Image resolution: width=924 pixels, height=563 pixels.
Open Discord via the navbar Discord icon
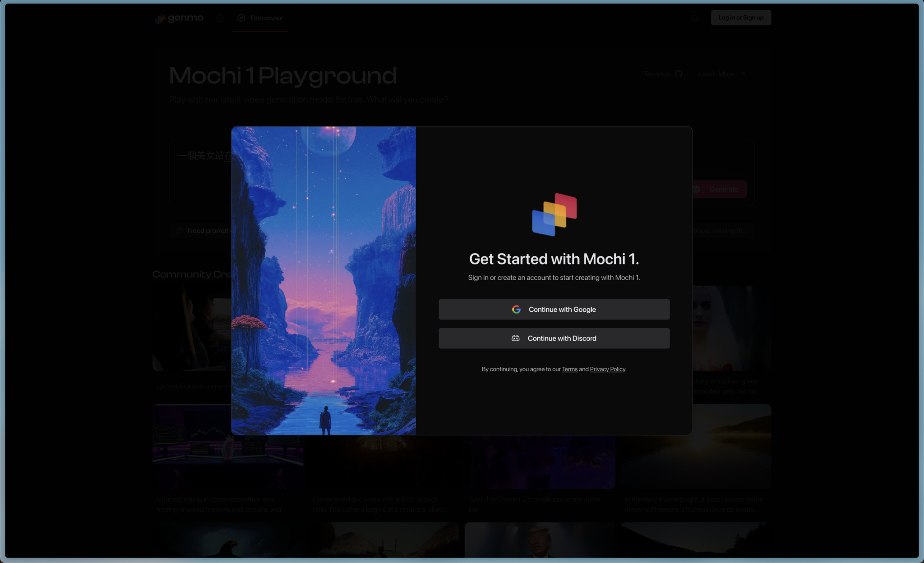coord(693,18)
